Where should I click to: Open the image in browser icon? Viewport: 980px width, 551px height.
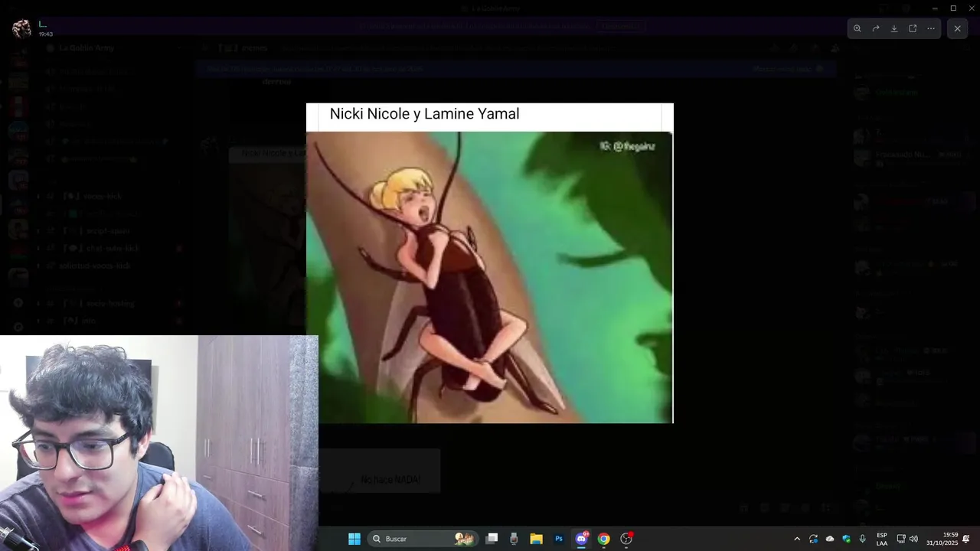pos(913,28)
